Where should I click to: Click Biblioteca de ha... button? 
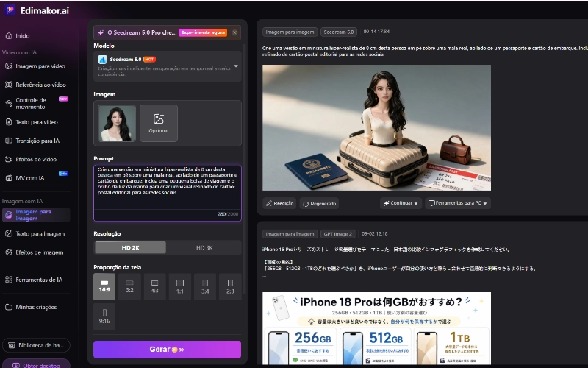[x=36, y=345]
